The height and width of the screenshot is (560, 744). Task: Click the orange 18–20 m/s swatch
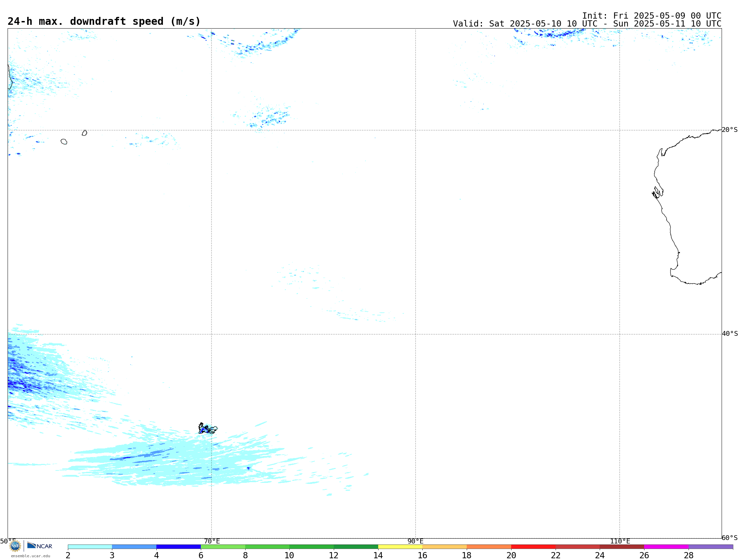(x=489, y=547)
